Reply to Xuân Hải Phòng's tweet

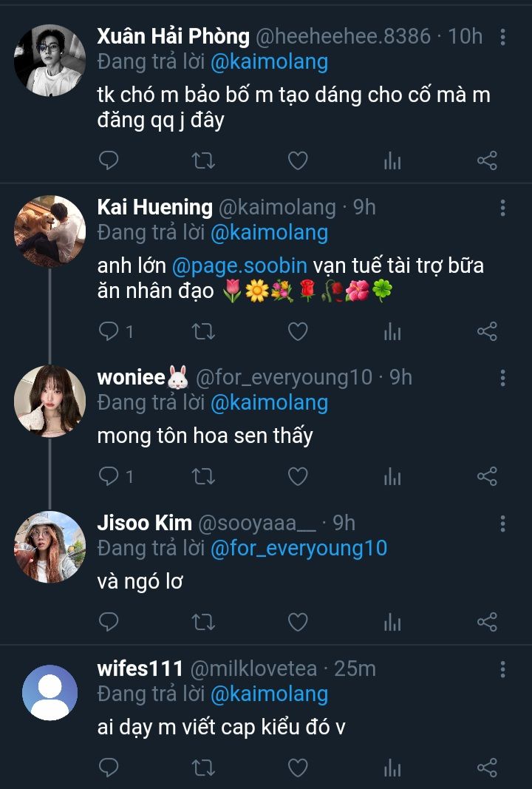point(109,160)
